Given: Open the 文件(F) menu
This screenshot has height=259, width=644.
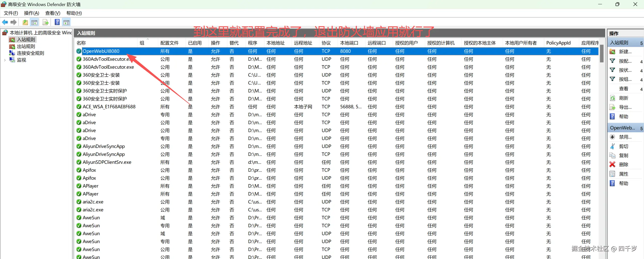Looking at the screenshot, I should tap(11, 13).
